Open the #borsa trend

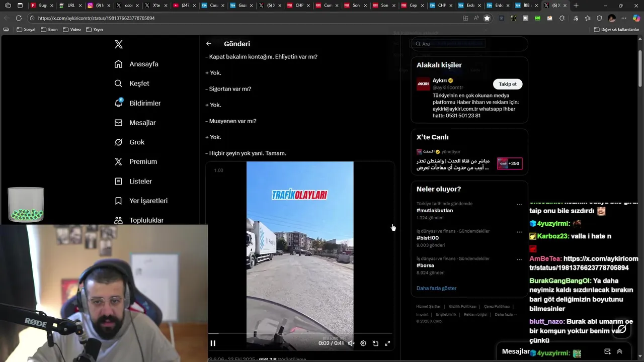tap(425, 265)
